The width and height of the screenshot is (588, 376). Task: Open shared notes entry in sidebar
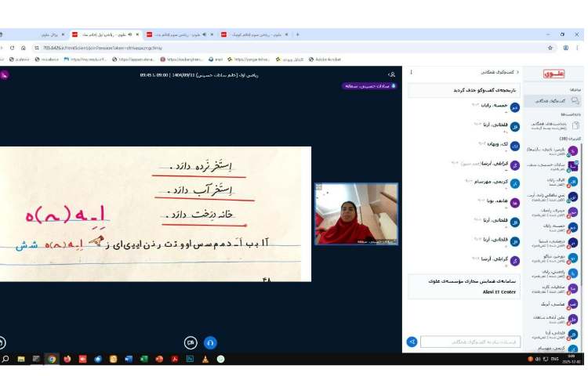click(x=553, y=125)
